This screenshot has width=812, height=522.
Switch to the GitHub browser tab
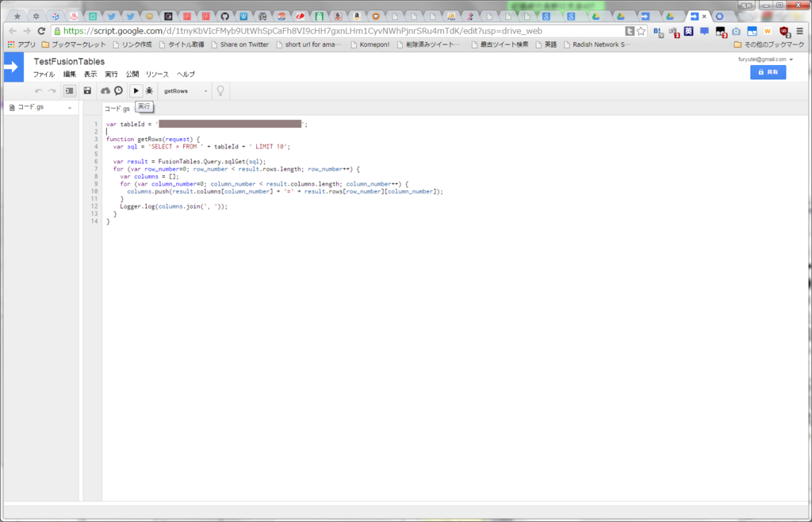pyautogui.click(x=224, y=16)
